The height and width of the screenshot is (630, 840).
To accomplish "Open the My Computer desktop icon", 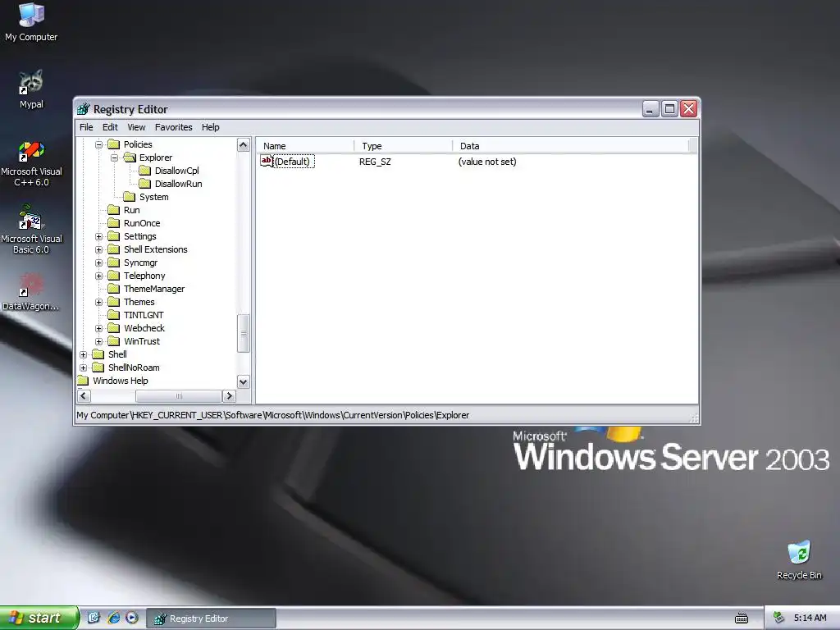I will (x=31, y=22).
